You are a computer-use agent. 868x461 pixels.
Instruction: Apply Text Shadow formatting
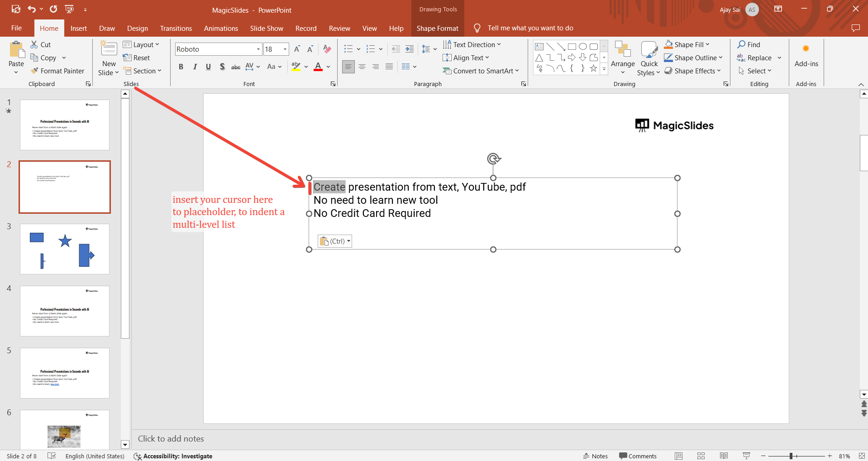[x=222, y=67]
